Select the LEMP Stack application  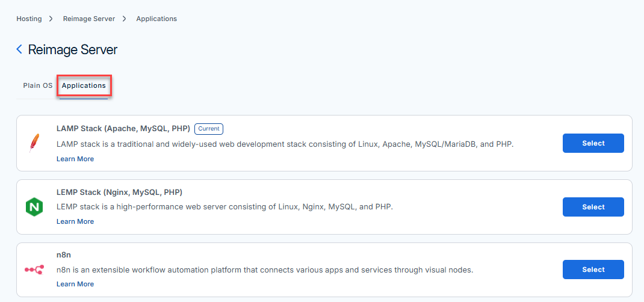coord(593,207)
